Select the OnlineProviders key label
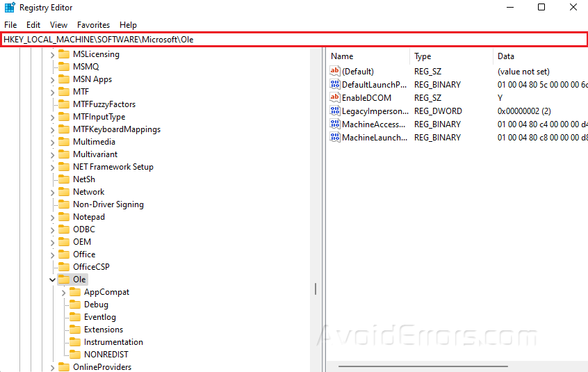 [x=102, y=366]
